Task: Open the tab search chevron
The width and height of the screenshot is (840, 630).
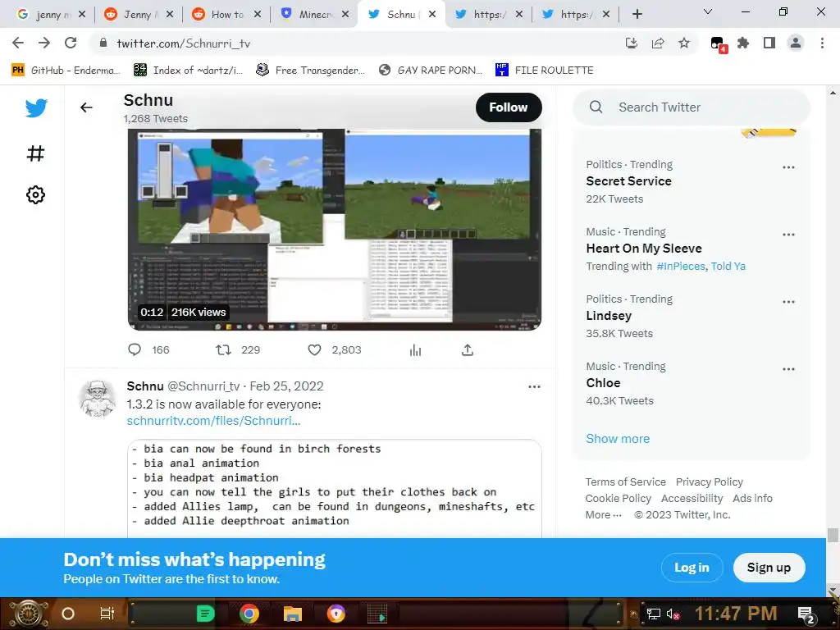Action: [x=708, y=11]
